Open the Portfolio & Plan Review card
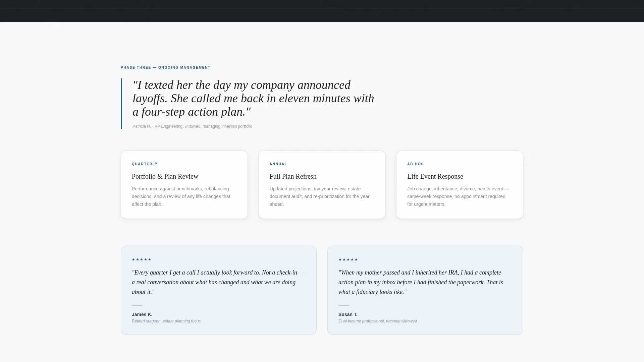This screenshot has height=362, width=644. pos(184,185)
